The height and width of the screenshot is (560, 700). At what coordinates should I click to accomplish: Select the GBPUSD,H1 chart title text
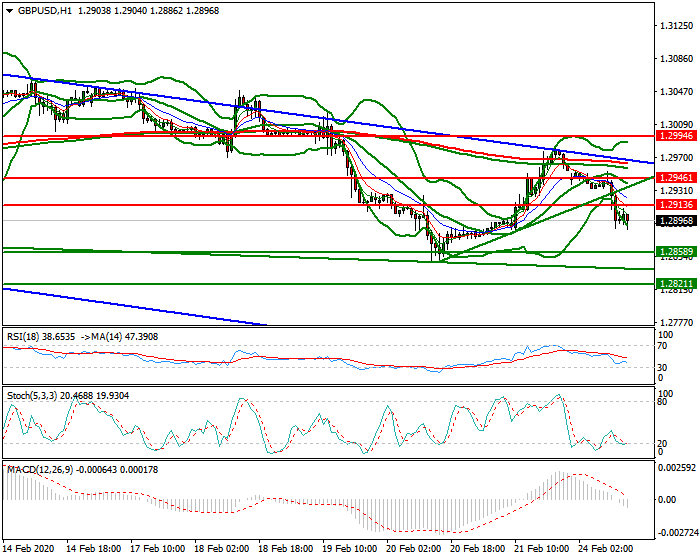tap(45, 11)
